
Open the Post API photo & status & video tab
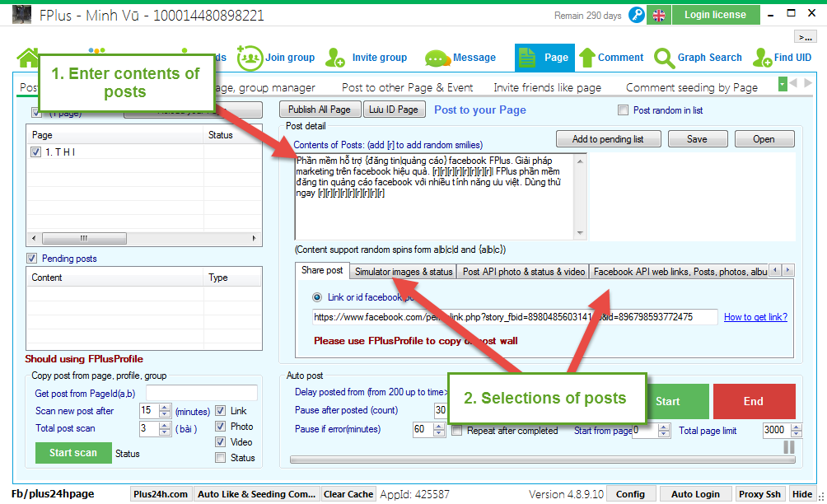pos(524,272)
